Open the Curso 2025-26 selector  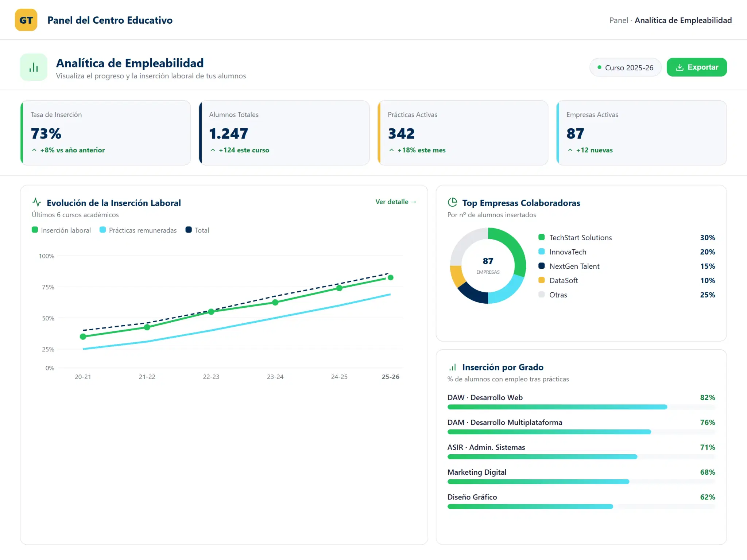tap(625, 67)
